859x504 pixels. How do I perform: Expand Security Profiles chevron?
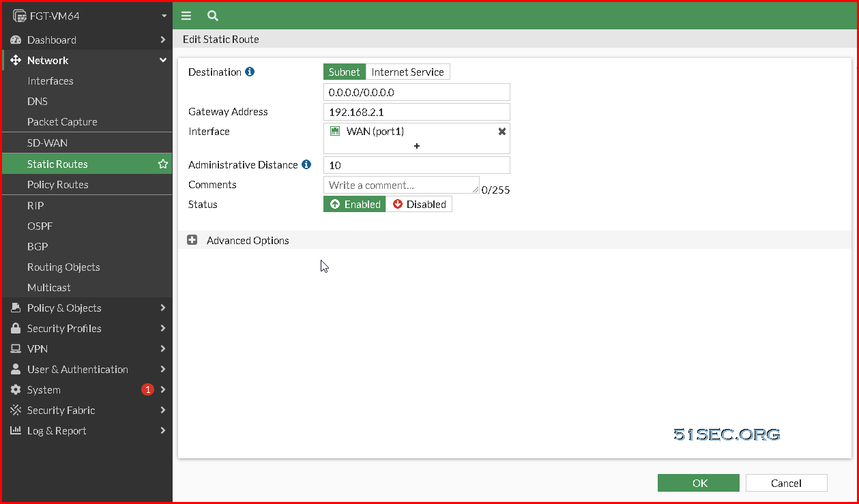[163, 328]
